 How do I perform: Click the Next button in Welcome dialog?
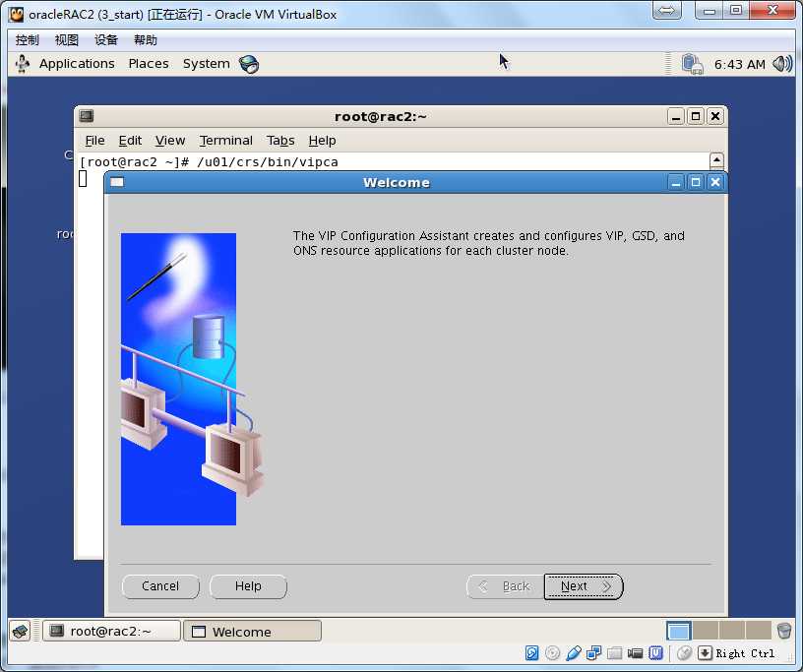(x=584, y=586)
